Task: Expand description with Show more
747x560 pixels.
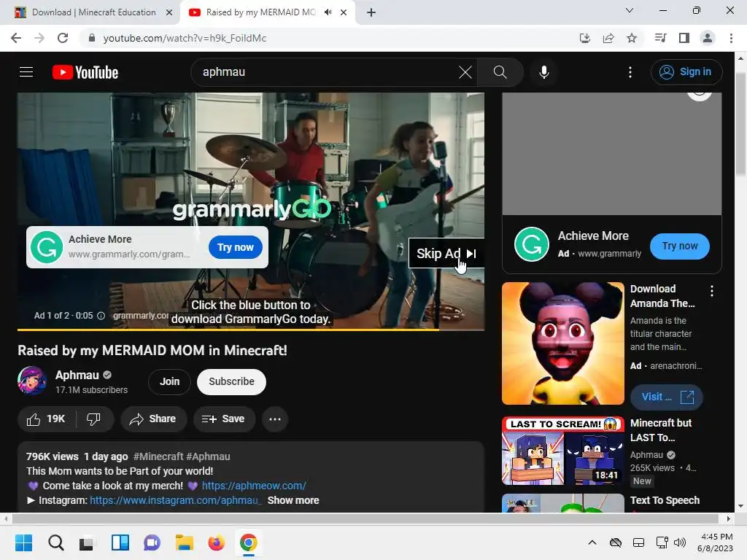Action: 293,500
